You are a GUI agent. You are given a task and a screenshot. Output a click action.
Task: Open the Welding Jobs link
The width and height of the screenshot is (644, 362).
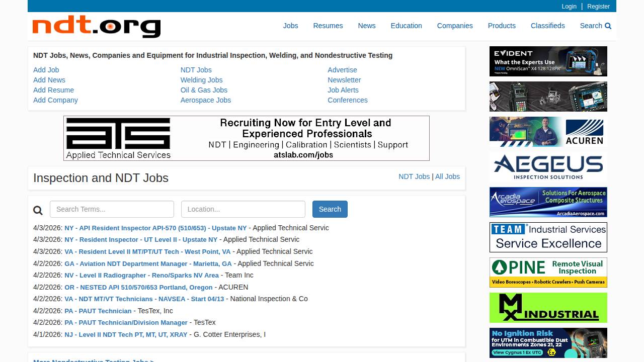201,80
